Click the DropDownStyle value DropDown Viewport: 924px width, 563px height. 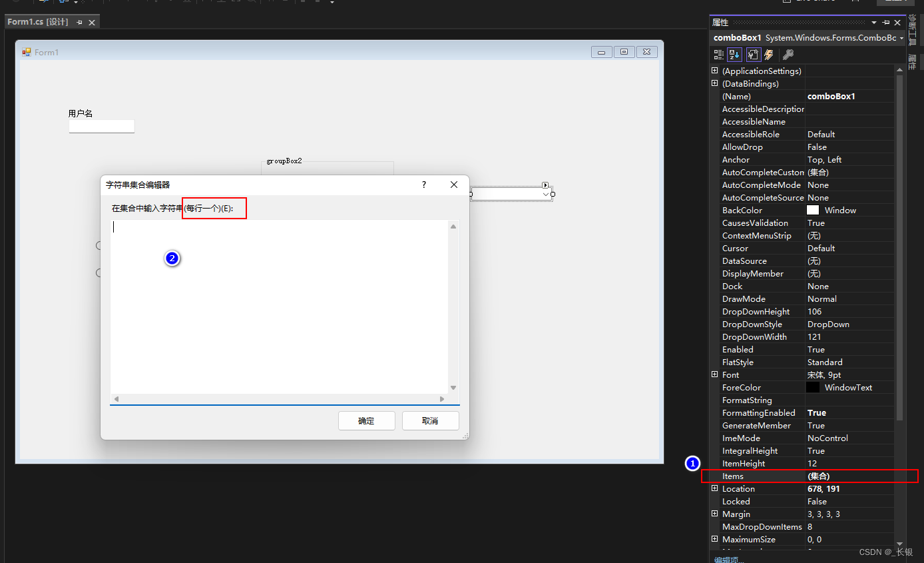829,324
